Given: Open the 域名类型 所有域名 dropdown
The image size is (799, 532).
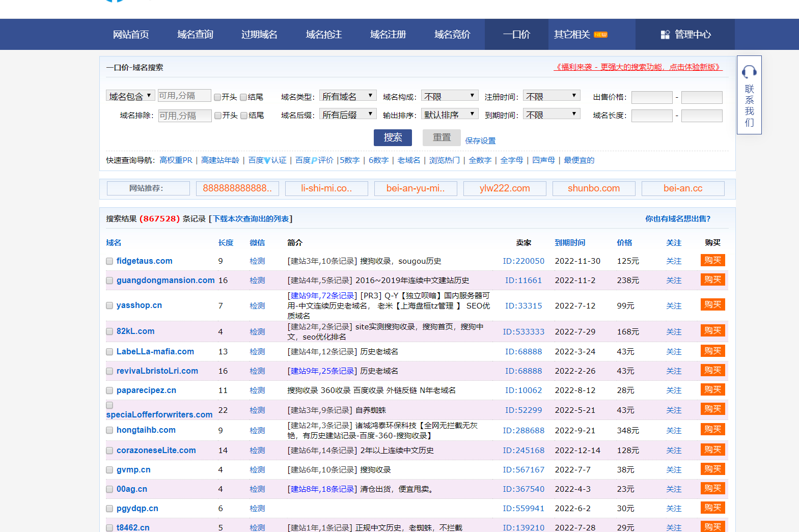Looking at the screenshot, I should [348, 96].
